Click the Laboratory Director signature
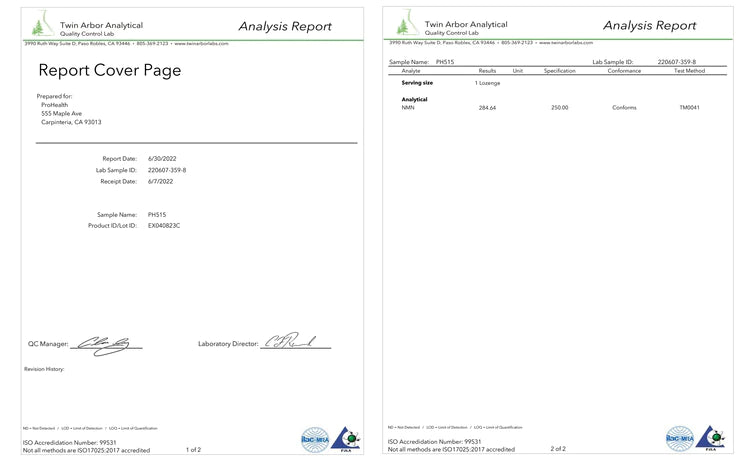 coord(290,343)
